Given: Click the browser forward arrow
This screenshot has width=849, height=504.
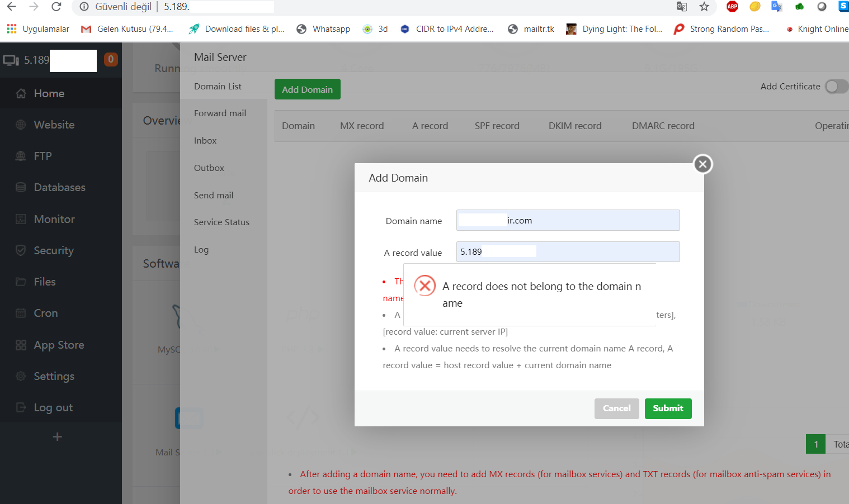Looking at the screenshot, I should 34,7.
